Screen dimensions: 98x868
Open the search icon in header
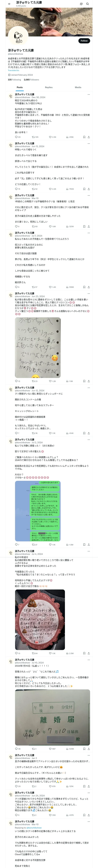[88, 4]
